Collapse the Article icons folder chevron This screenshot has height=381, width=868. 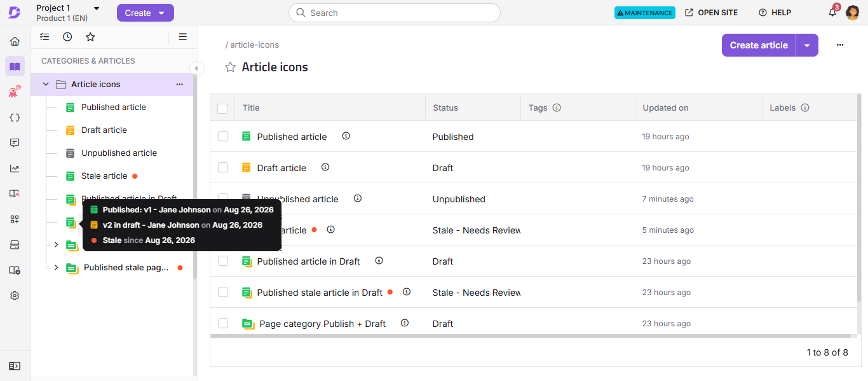pos(46,84)
